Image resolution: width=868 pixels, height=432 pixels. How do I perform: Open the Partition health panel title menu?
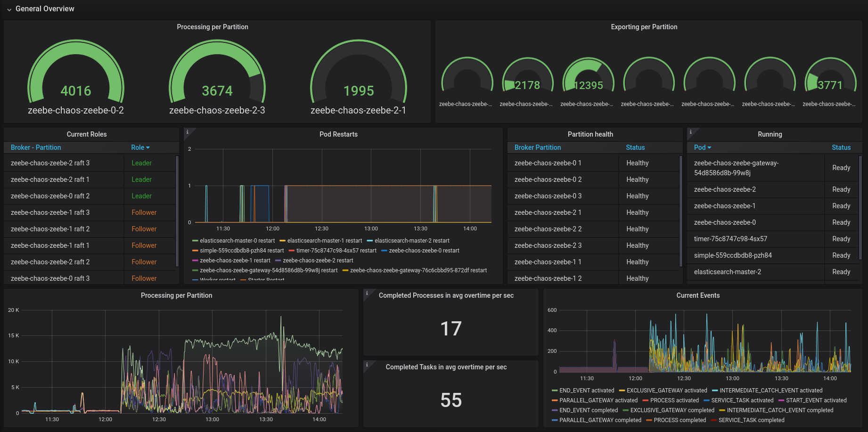click(x=590, y=134)
